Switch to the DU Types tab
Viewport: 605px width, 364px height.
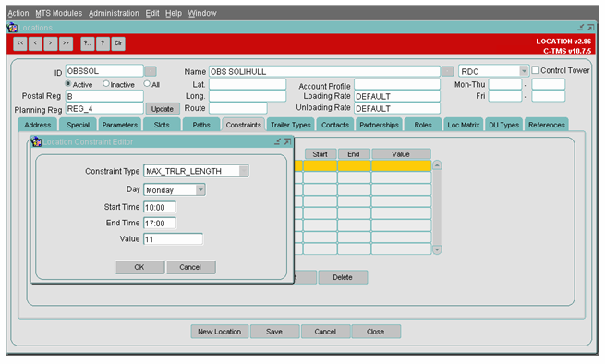pos(504,125)
